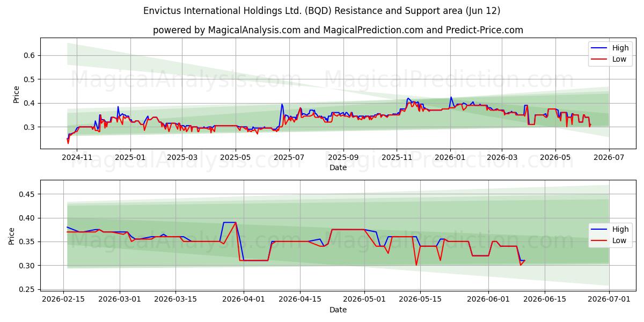Viewport: 644px width, 322px height.
Task: Click the 0.6 price tick on upper chart
Action: [30, 55]
